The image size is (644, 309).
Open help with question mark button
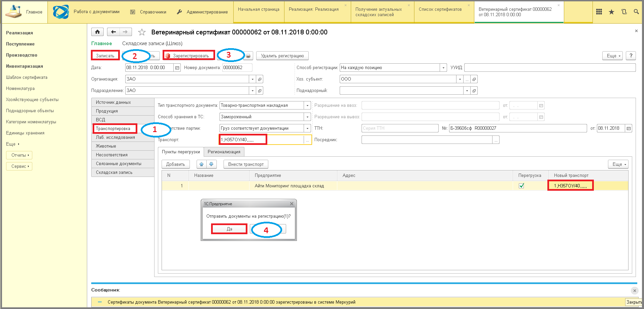pyautogui.click(x=631, y=56)
